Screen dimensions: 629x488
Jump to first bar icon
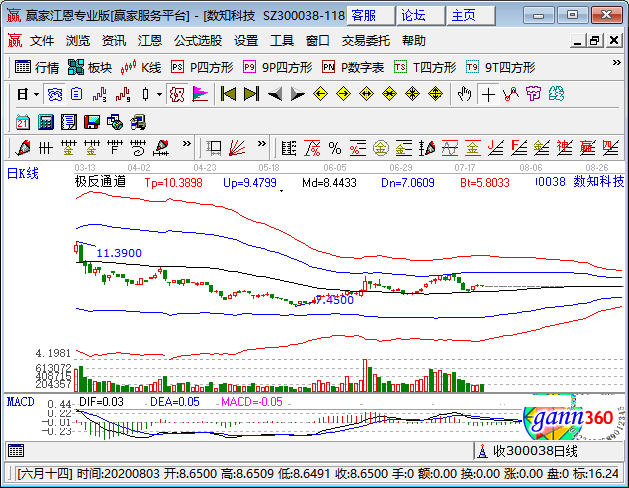click(x=228, y=94)
